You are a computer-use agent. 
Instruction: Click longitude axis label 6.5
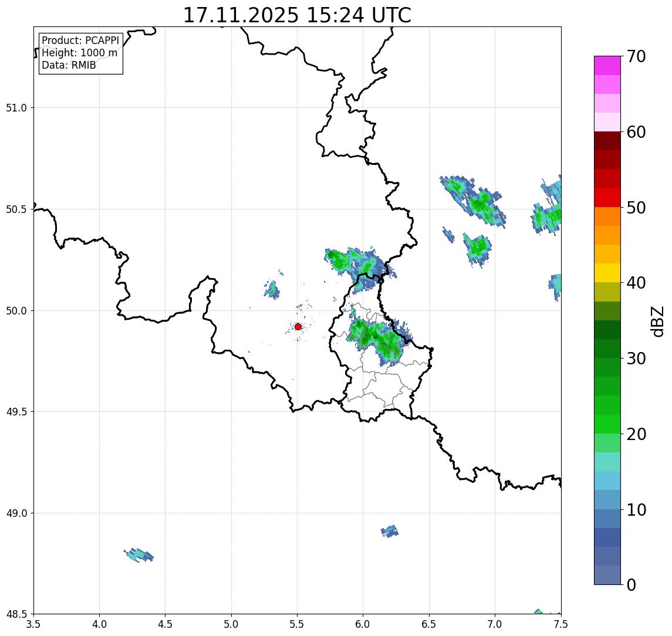click(x=429, y=624)
